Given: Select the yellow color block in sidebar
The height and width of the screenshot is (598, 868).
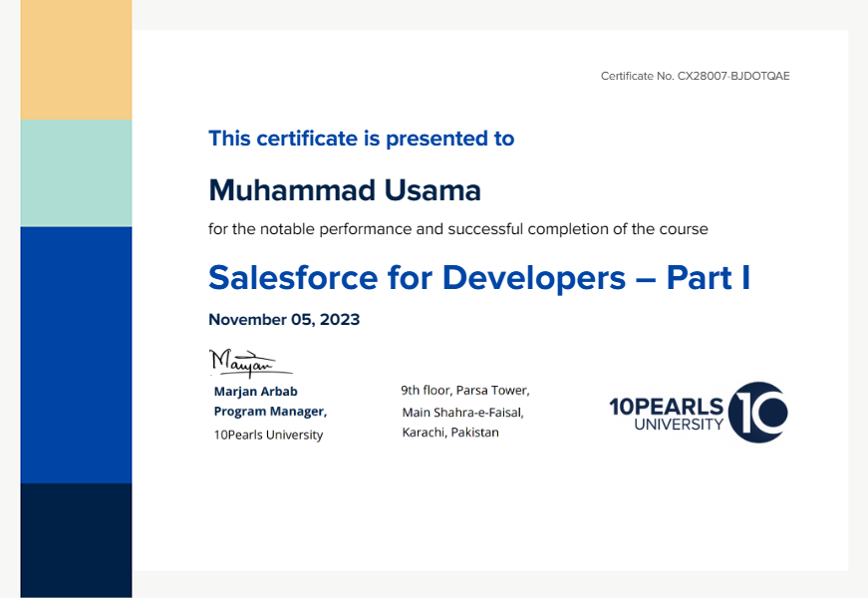Looking at the screenshot, I should coord(76,60).
